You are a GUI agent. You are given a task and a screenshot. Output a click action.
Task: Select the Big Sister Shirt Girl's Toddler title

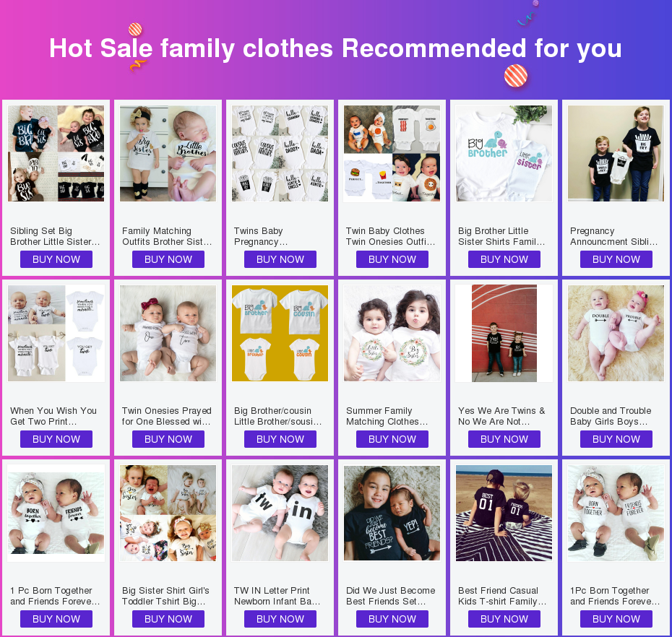(166, 596)
